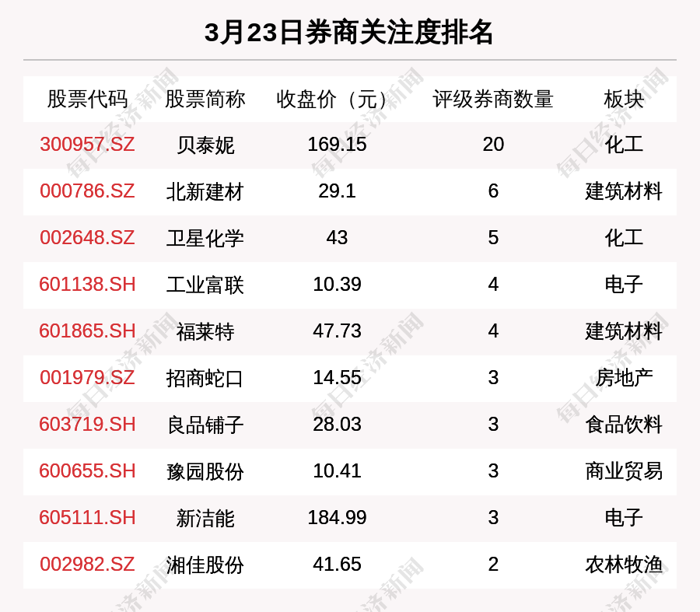Click the 股票代码 column header

pyautogui.click(x=87, y=100)
